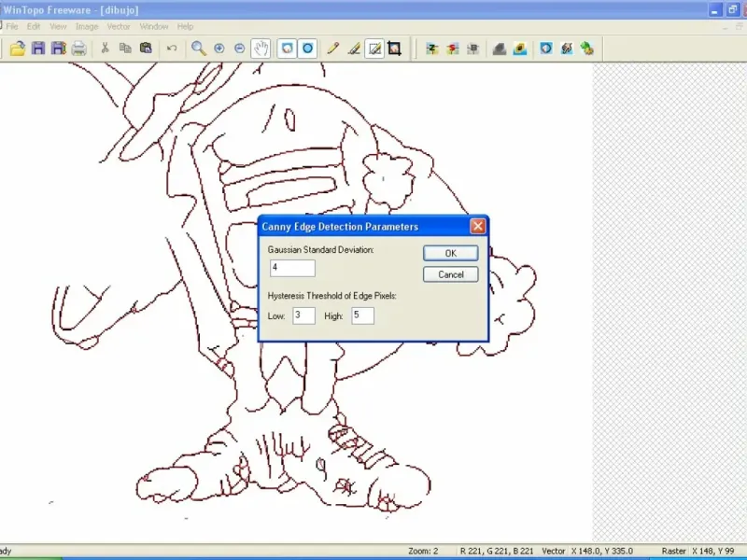Click 'R 221, G 221, B 221' status text
747x560 pixels.
tap(497, 551)
